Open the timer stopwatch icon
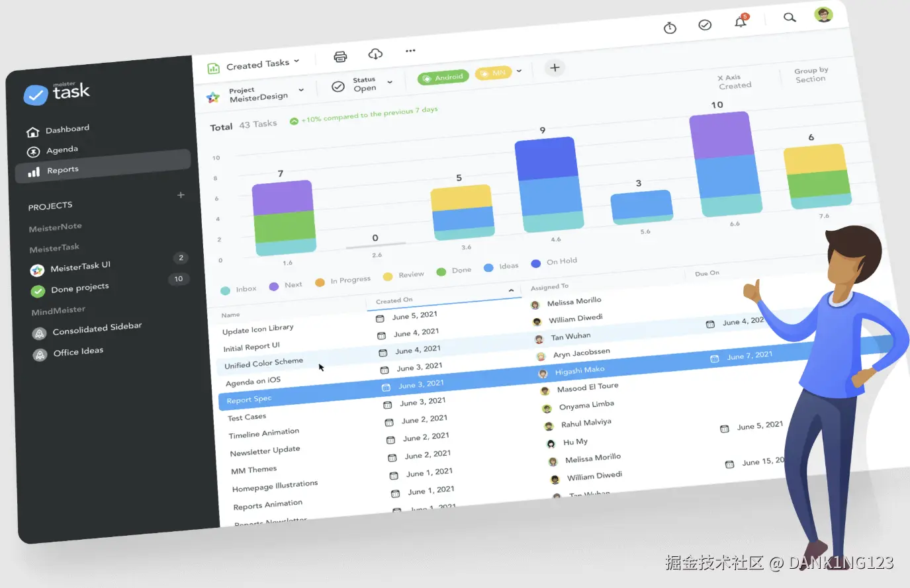Image resolution: width=910 pixels, height=588 pixels. pyautogui.click(x=670, y=28)
